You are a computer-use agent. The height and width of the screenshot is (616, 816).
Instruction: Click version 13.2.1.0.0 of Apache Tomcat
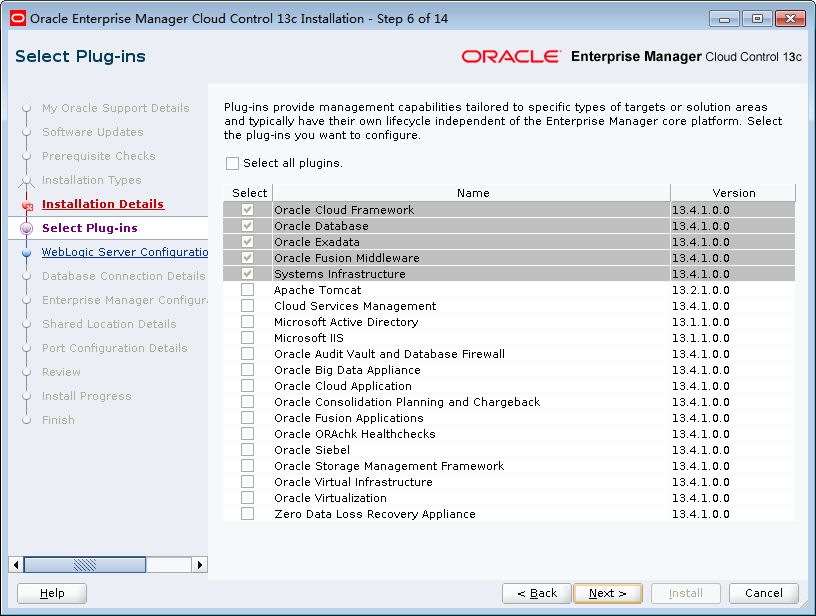point(700,290)
